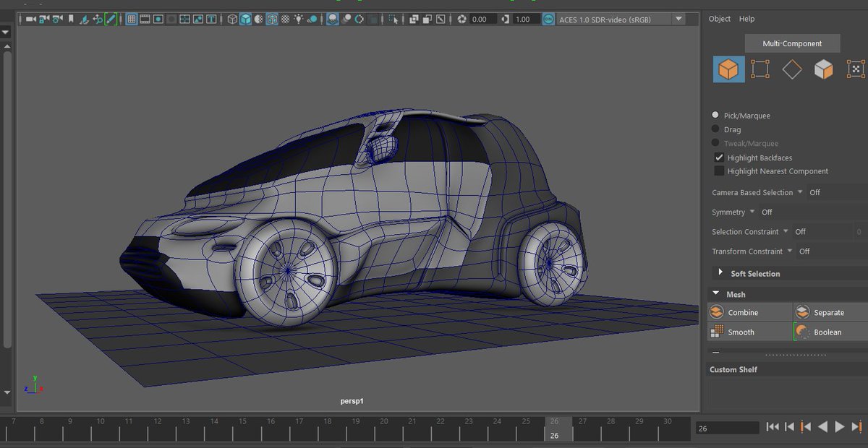Collapse the Mesh section
Viewport: 868px width, 448px height.
tap(716, 293)
